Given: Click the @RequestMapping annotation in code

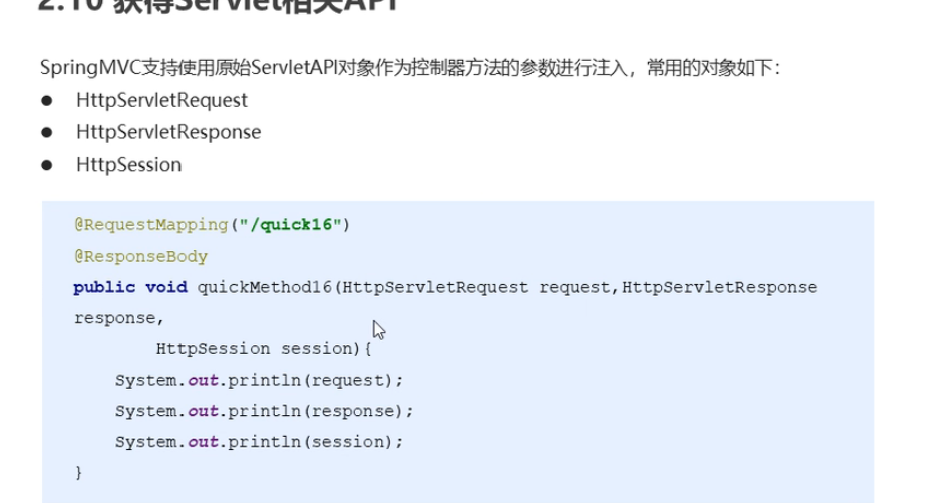Looking at the screenshot, I should point(152,225).
